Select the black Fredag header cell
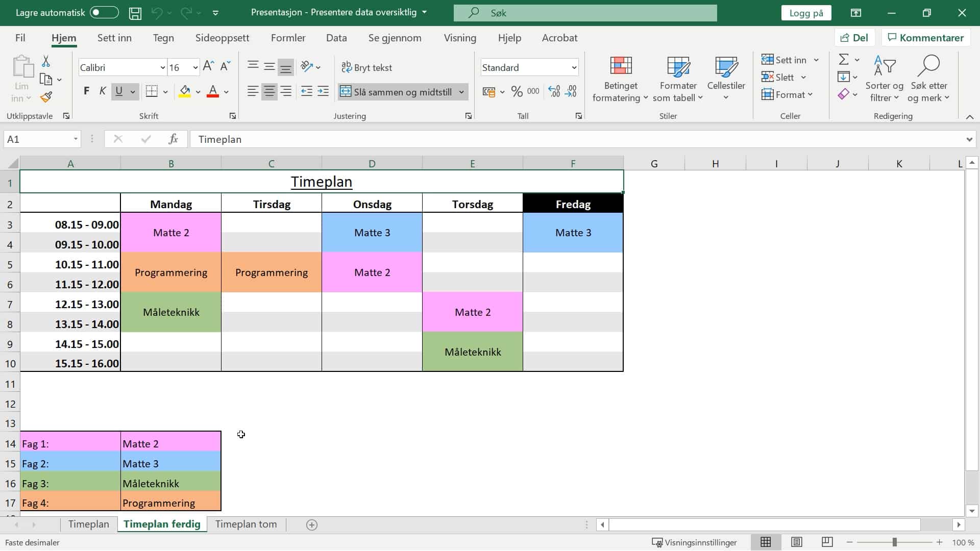980x551 pixels. tap(573, 204)
